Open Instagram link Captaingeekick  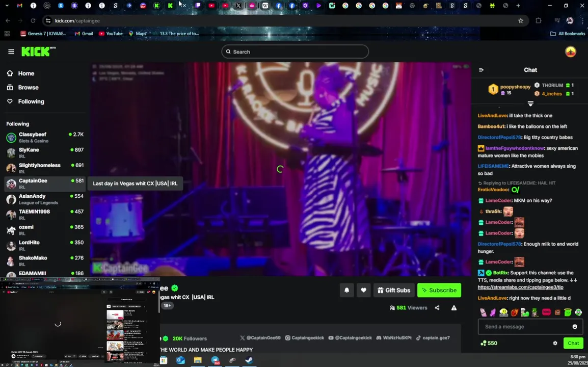[305, 338]
